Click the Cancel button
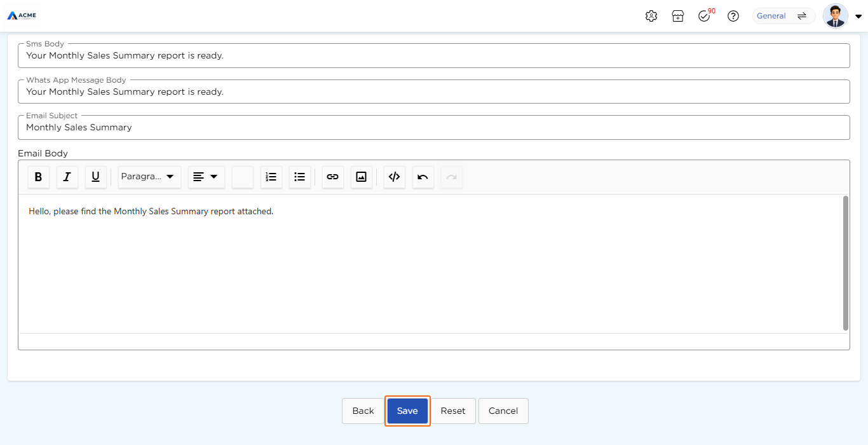 (503, 411)
